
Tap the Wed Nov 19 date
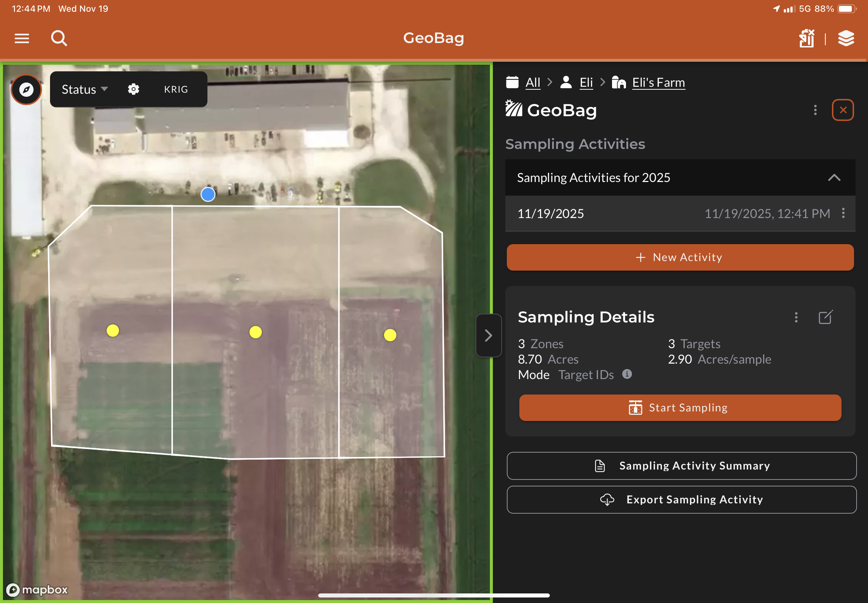click(83, 9)
